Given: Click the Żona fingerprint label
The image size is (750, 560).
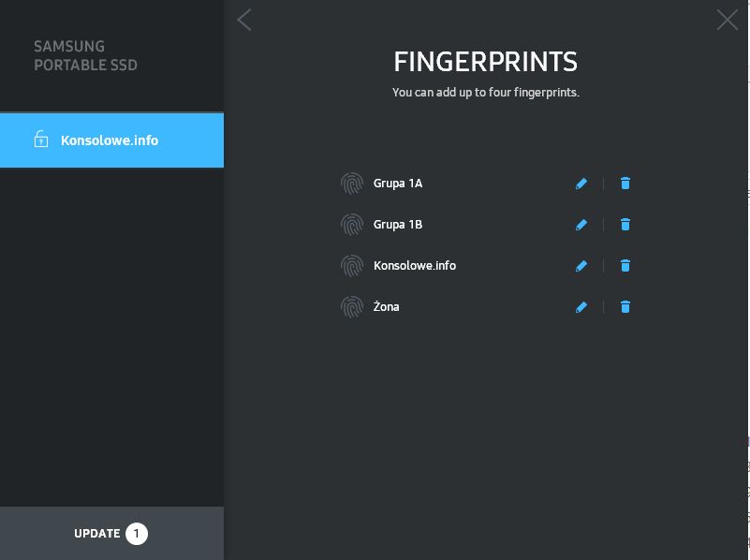Looking at the screenshot, I should pyautogui.click(x=387, y=307).
